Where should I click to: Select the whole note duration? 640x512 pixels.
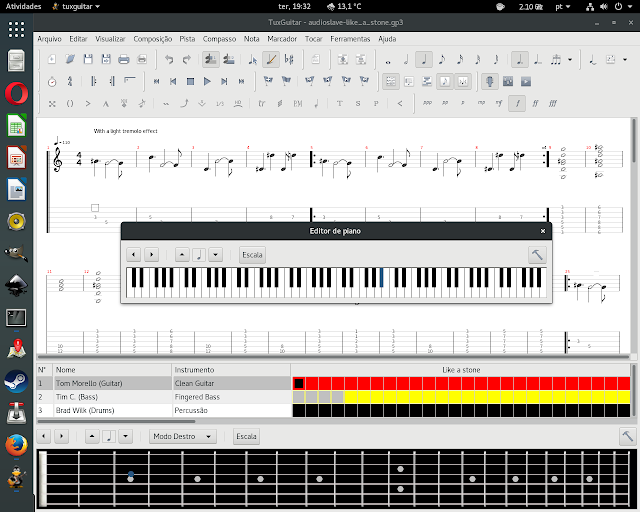(388, 60)
